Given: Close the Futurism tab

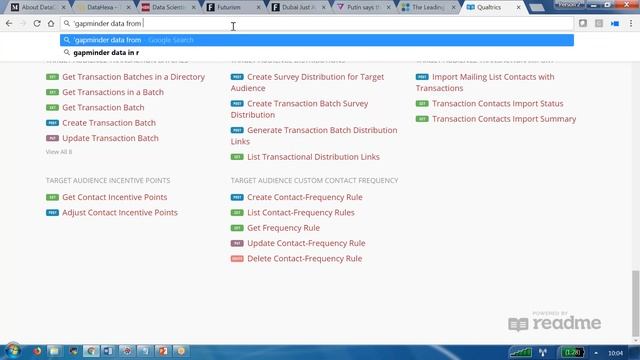Looking at the screenshot, I should click(x=258, y=7).
